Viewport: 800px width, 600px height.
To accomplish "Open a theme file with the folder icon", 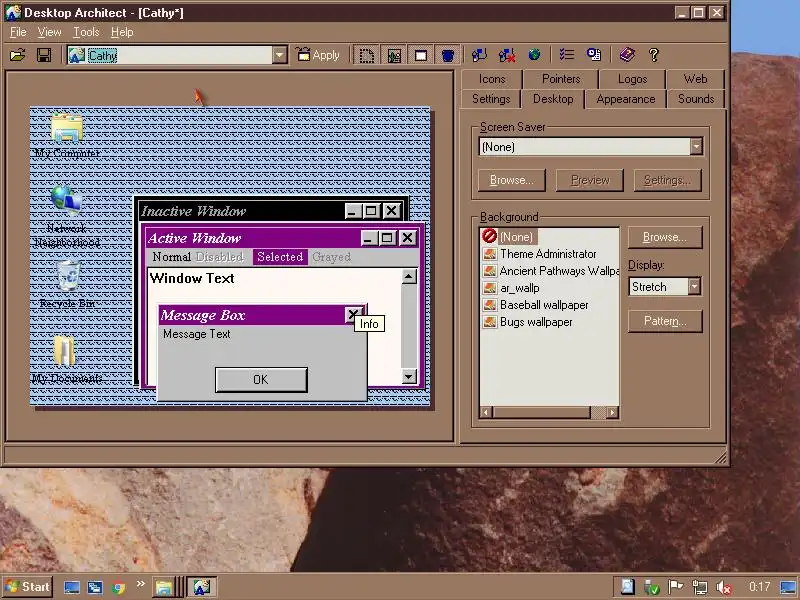I will point(17,55).
